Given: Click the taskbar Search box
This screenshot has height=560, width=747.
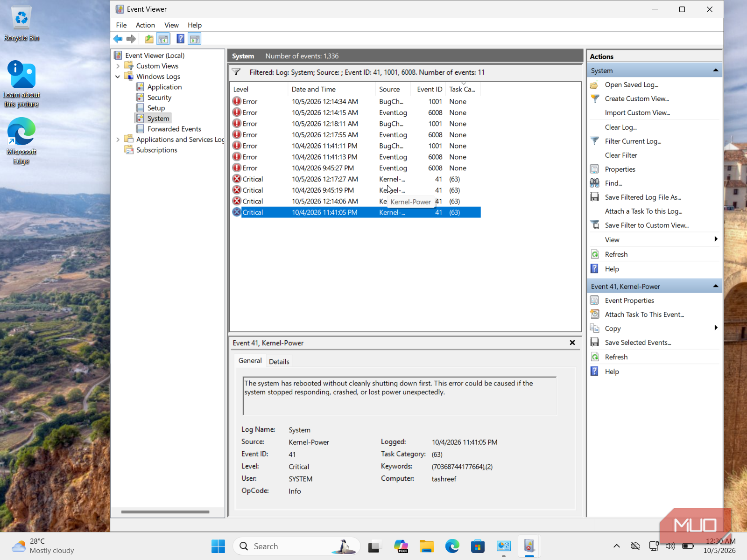Looking at the screenshot, I should coord(296,546).
